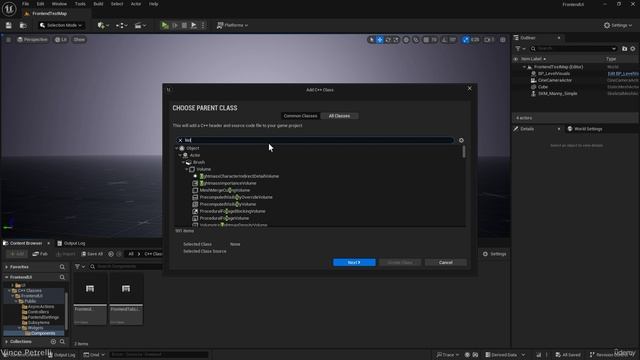Open the Build menu
640x360 pixels.
(98, 4)
